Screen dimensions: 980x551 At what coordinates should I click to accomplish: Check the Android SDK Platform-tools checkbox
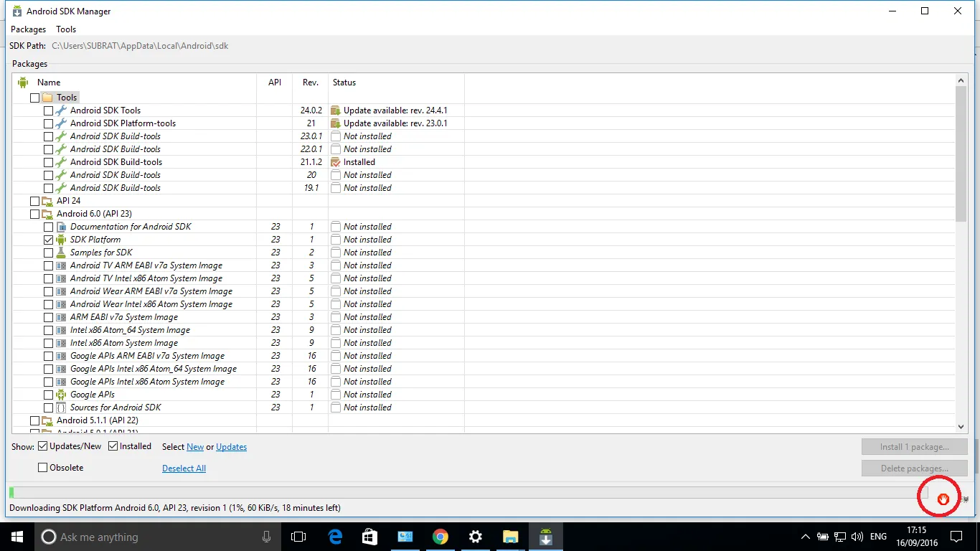[x=48, y=123]
